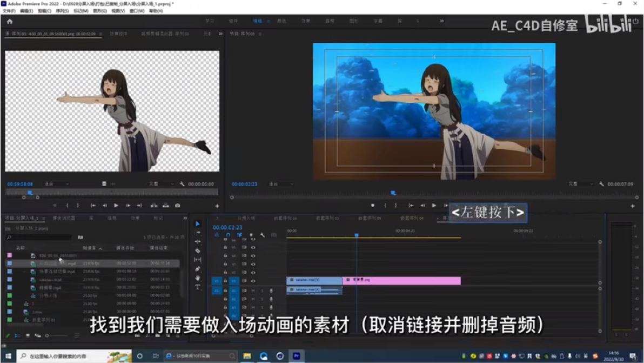Open 窗口(W) menu
The height and width of the screenshot is (363, 644).
[x=137, y=11]
